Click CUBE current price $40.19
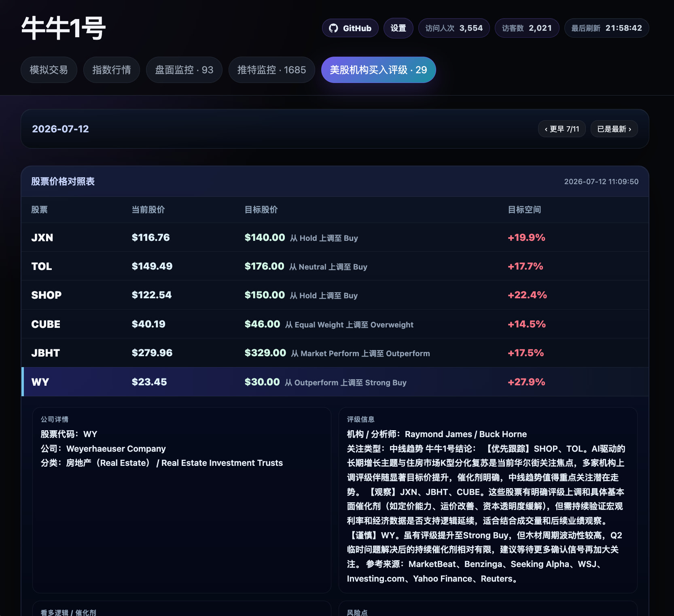Image resolution: width=674 pixels, height=616 pixels. 148,324
